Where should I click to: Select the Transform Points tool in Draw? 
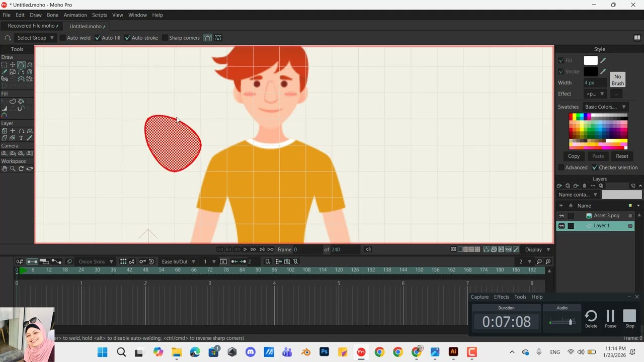[13, 65]
